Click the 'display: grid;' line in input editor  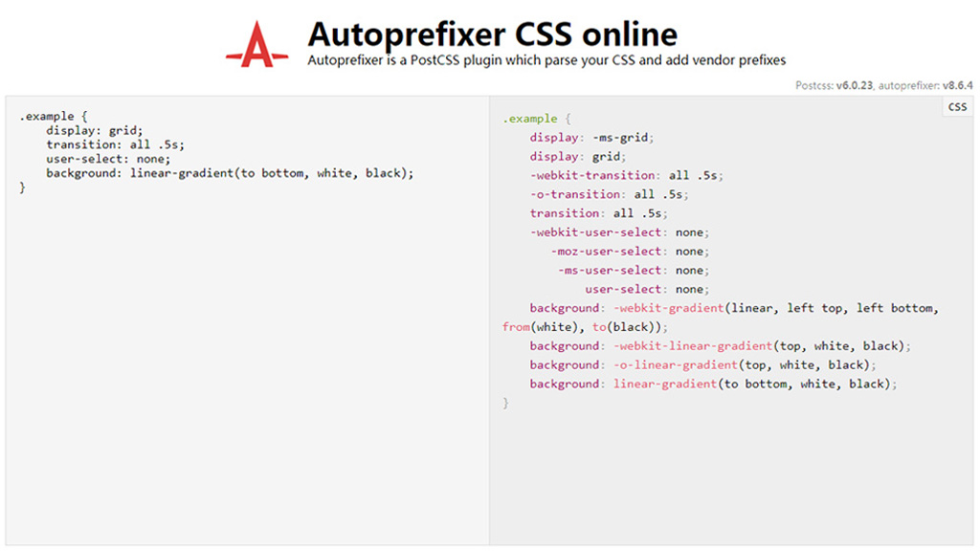click(x=95, y=130)
